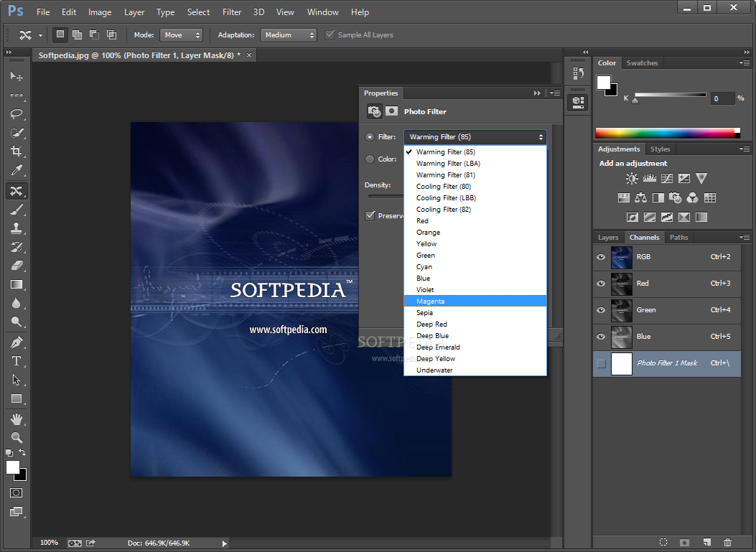Viewport: 756px width, 552px height.
Task: Add Levels adjustment icon
Action: tap(650, 179)
